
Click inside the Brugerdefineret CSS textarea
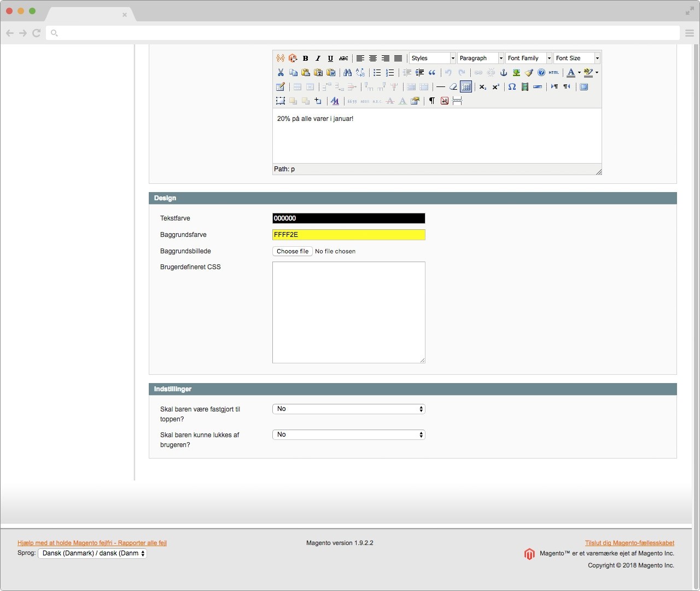pyautogui.click(x=348, y=312)
